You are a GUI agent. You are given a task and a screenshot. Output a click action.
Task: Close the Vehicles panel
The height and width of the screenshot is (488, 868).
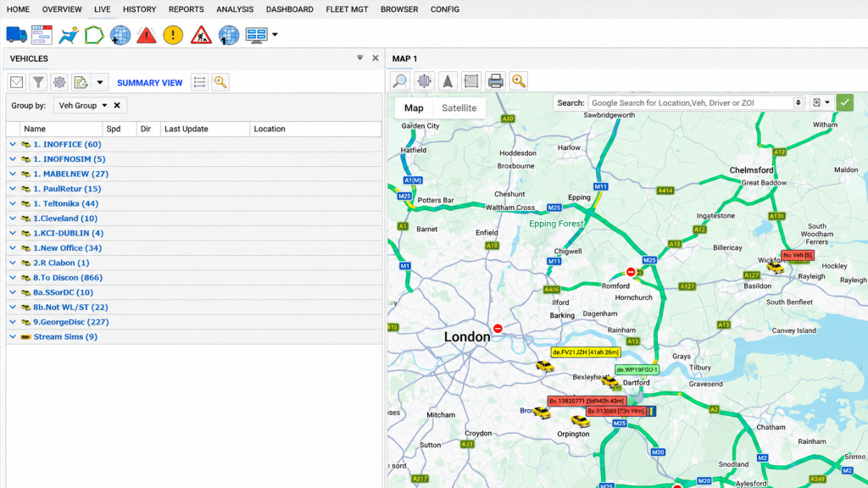pos(376,58)
